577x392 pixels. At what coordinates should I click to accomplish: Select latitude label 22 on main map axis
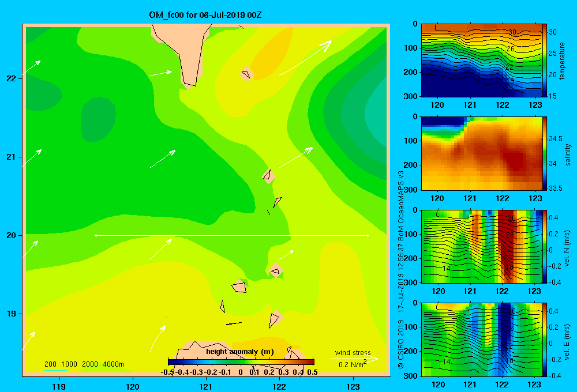11,78
